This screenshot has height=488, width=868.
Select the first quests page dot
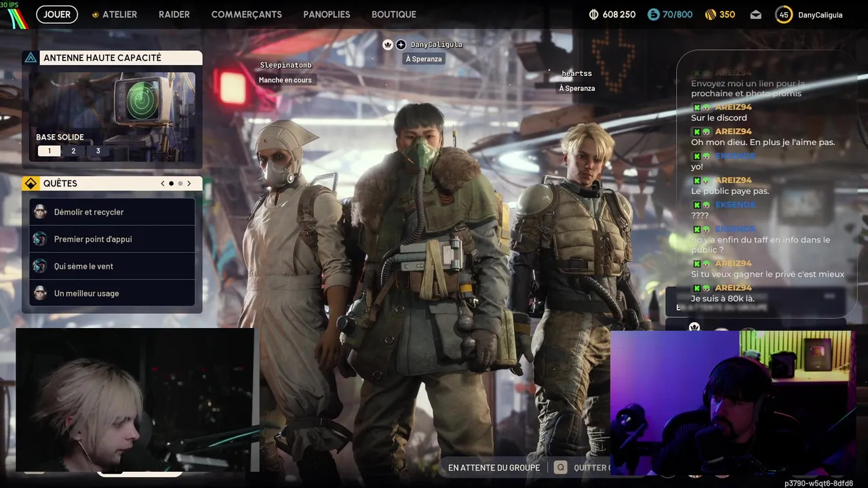(x=172, y=184)
